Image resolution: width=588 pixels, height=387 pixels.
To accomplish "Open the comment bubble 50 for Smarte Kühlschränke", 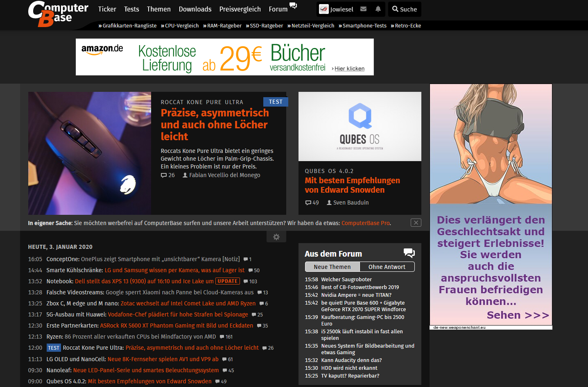I will pyautogui.click(x=254, y=271).
